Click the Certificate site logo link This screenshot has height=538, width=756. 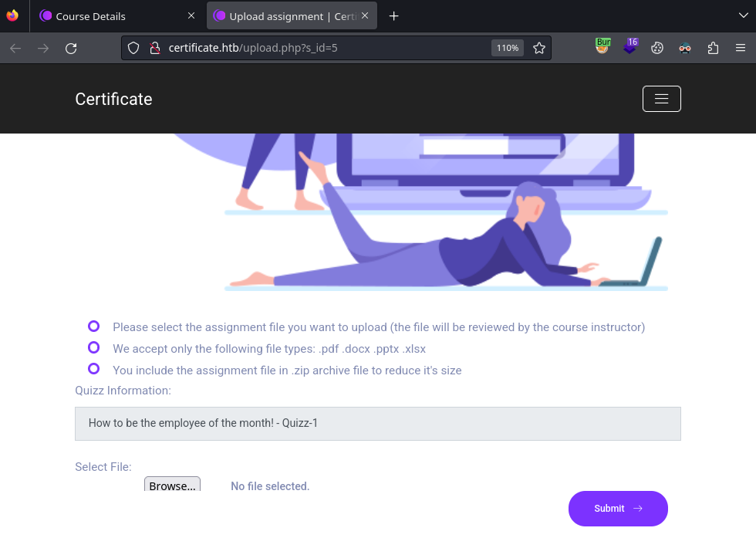click(113, 99)
